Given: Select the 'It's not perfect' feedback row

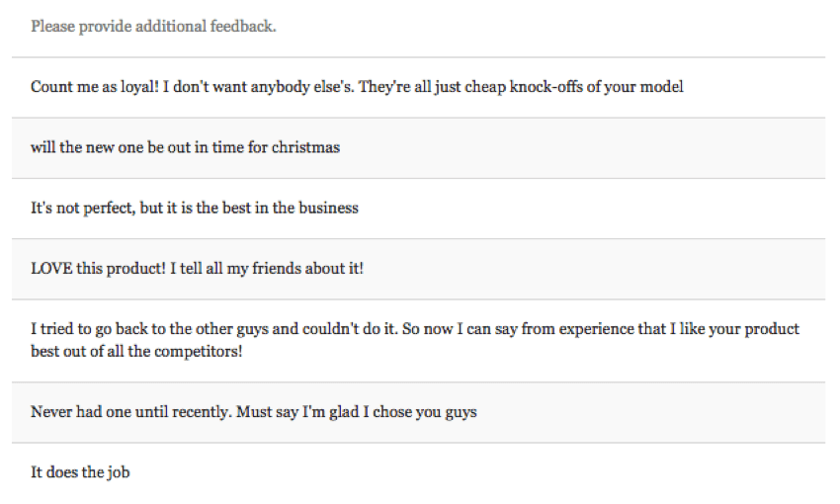Looking at the screenshot, I should 195,208.
